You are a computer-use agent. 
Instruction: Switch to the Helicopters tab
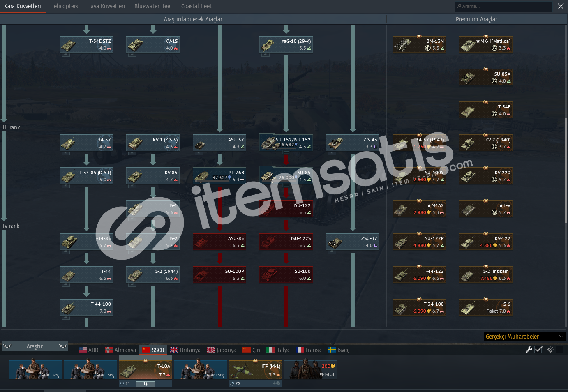pos(64,6)
